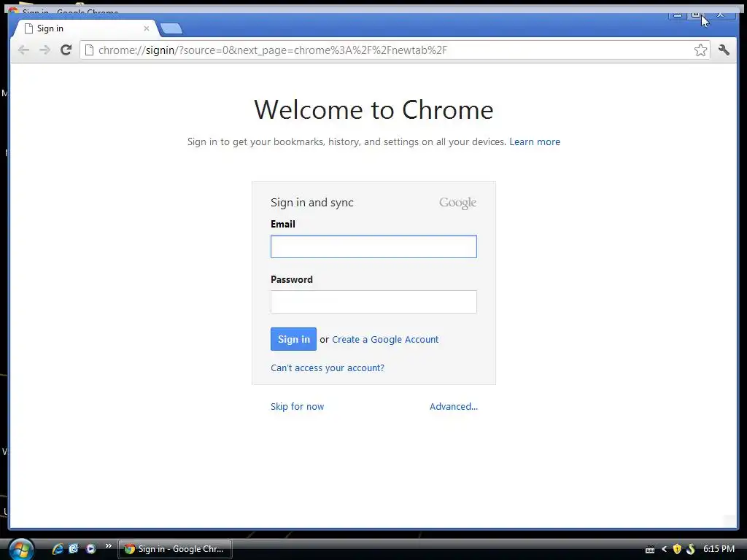Screen dimensions: 747x560
Task: Close the Sign in tab
Action: [146, 28]
